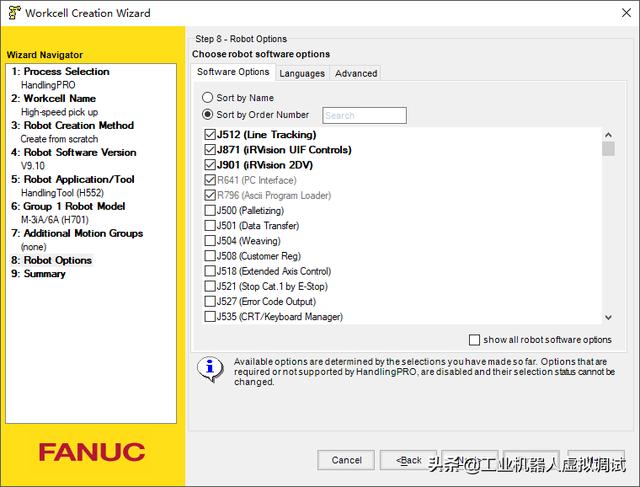Go back with the <Back button
640x487 pixels.
click(x=409, y=460)
